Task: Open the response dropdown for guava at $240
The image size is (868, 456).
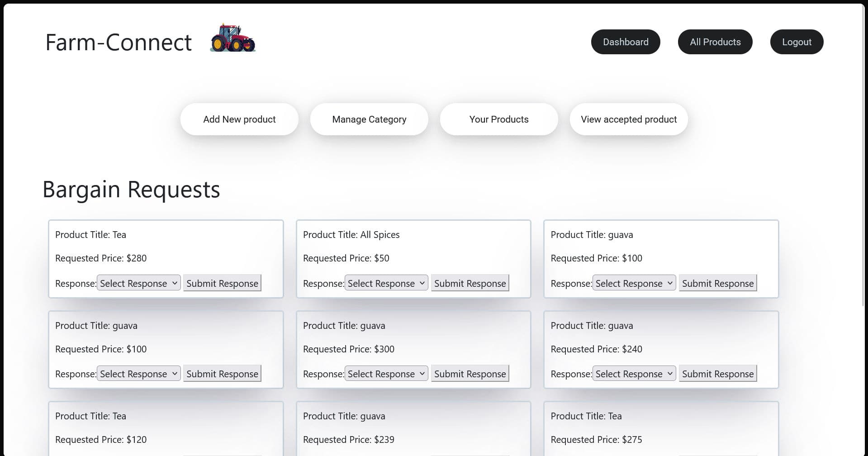Action: click(x=633, y=373)
